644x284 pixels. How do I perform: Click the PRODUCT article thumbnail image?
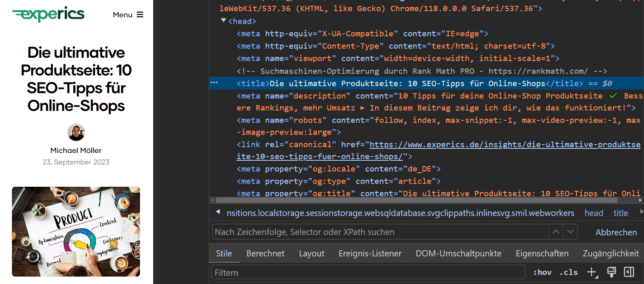pyautogui.click(x=76, y=232)
